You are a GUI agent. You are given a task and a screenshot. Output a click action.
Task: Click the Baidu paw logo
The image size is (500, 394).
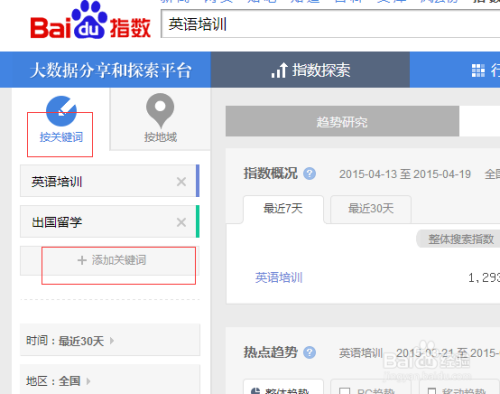tap(89, 20)
